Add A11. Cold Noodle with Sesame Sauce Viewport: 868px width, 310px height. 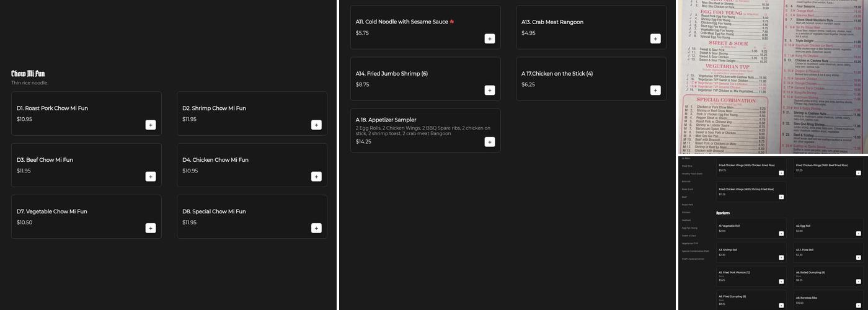tap(490, 38)
